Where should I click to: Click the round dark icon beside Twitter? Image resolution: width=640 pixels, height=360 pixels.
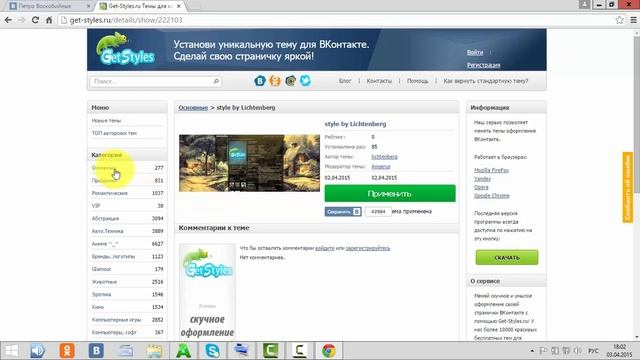pyautogui.click(x=290, y=81)
